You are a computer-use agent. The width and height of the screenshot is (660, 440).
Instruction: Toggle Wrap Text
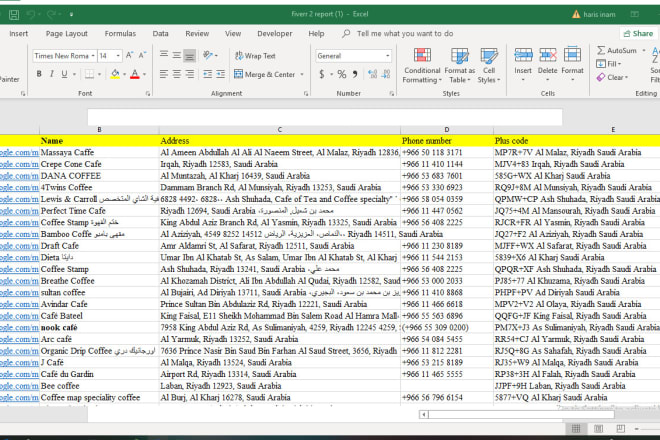(255, 56)
